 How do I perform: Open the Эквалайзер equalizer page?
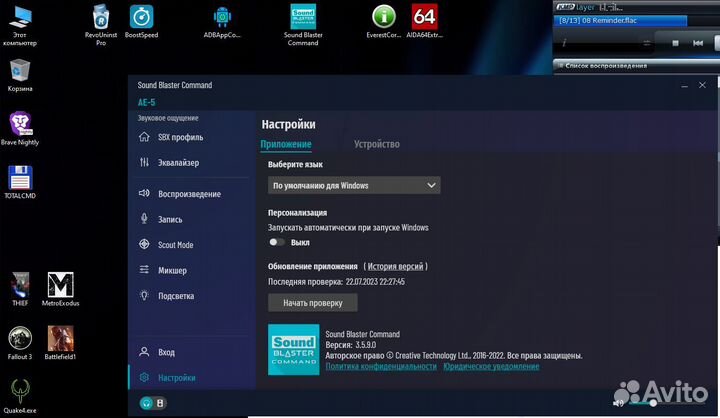pos(178,163)
